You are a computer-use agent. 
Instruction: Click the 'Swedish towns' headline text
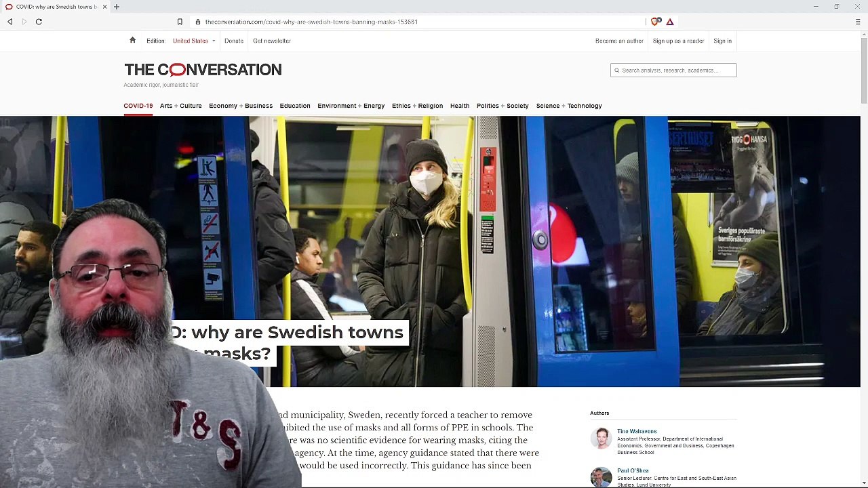[335, 332]
